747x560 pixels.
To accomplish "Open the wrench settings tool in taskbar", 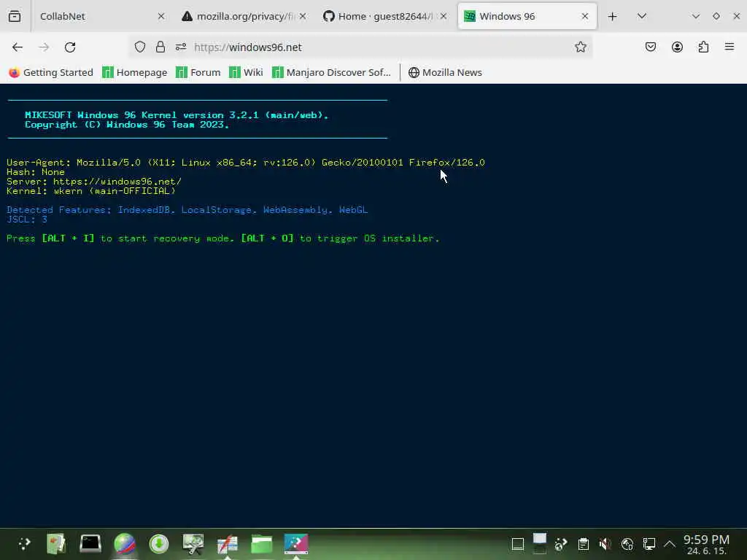I will (x=193, y=544).
